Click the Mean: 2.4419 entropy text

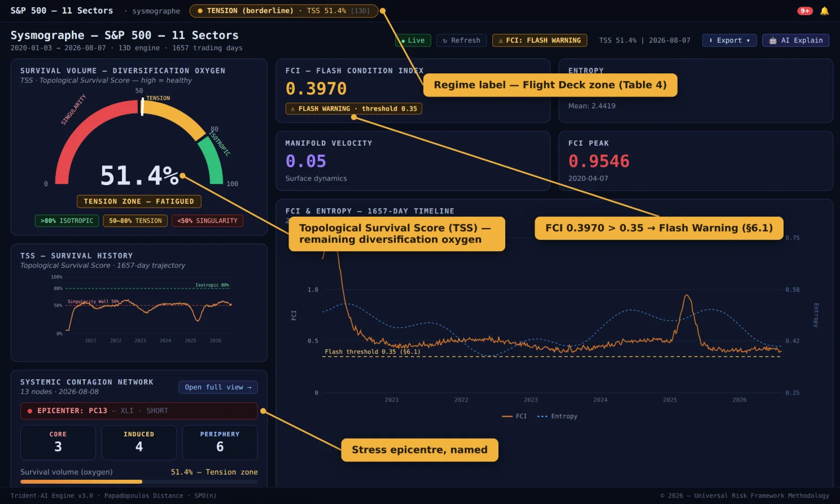pos(592,106)
